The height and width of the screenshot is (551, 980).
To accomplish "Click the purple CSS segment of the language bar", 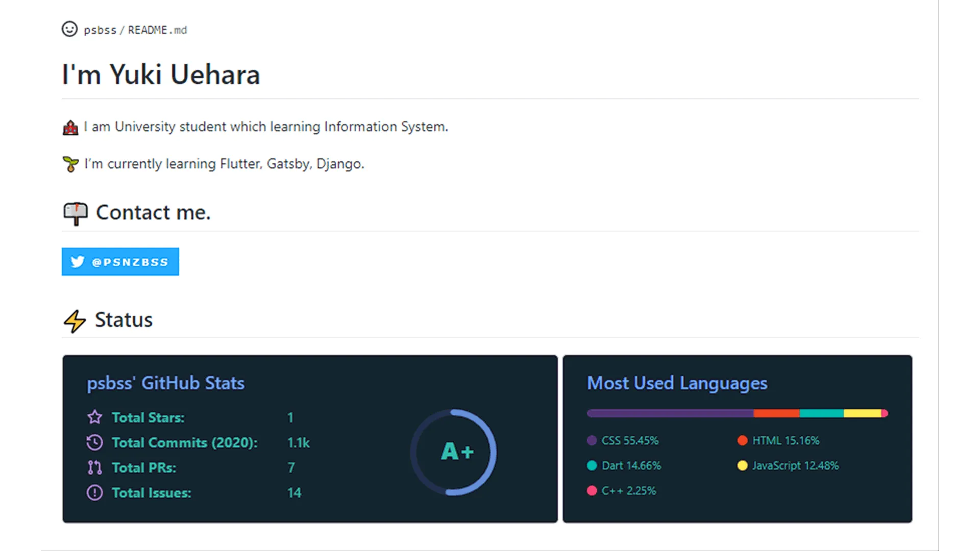I will [x=670, y=413].
